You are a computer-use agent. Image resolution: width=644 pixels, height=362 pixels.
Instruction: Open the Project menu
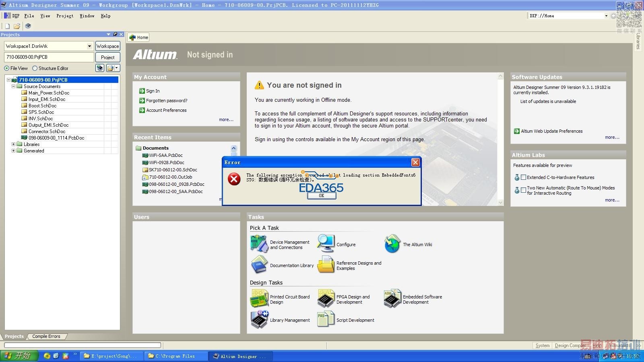pyautogui.click(x=65, y=16)
